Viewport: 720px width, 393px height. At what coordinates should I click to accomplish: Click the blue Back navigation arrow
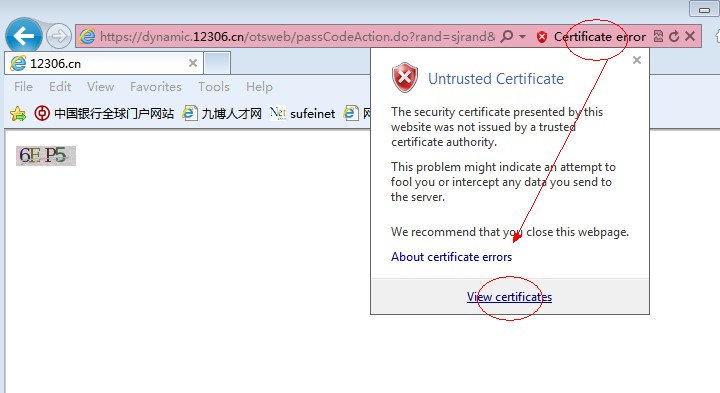(24, 36)
